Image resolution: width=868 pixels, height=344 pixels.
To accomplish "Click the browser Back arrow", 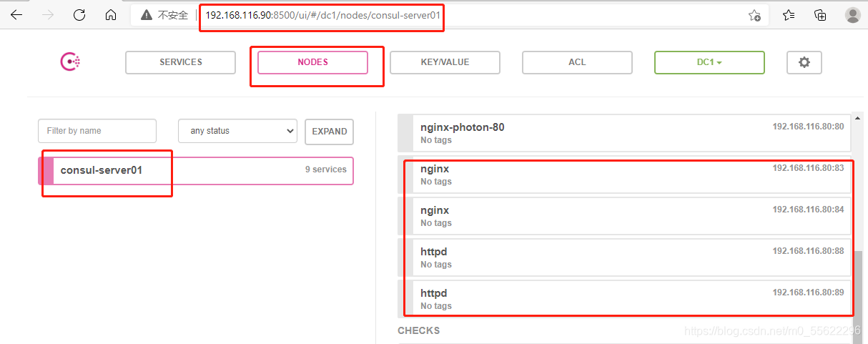I will pyautogui.click(x=16, y=14).
